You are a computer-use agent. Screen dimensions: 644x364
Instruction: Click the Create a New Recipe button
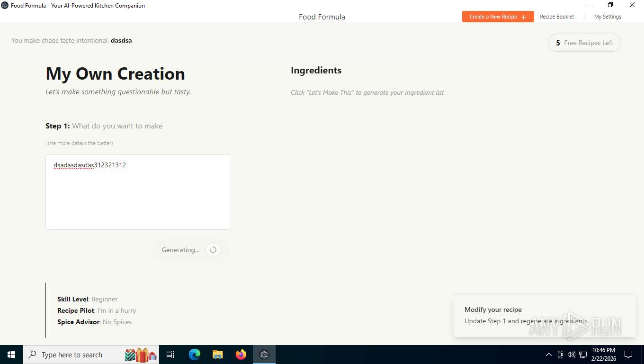(x=498, y=17)
